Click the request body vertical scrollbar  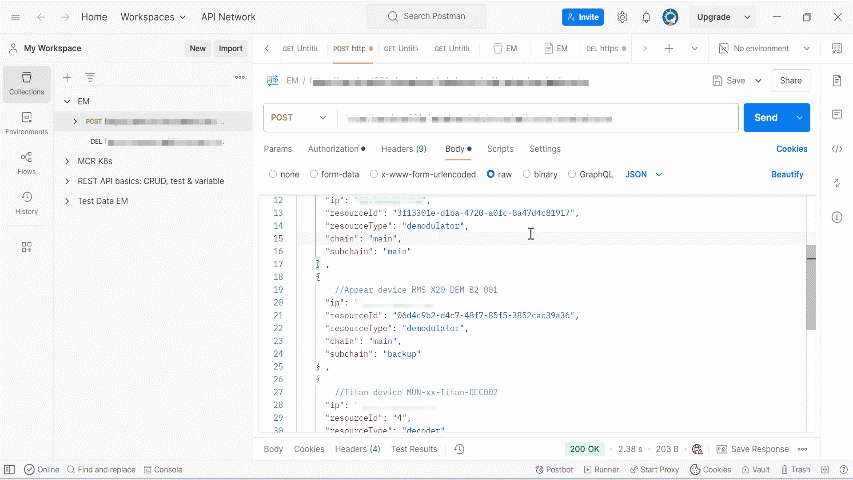811,287
